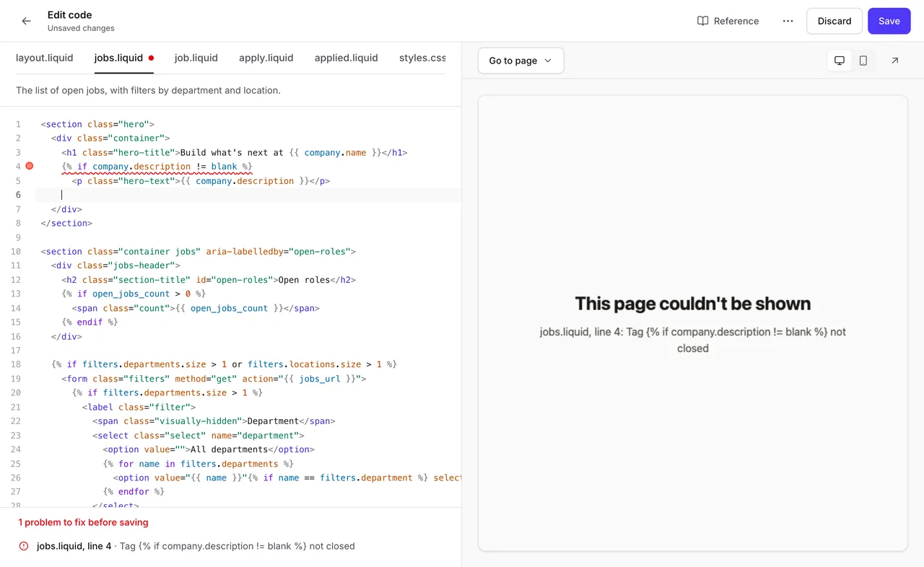Click the select name="department" line
This screenshot has height=567, width=924.
tap(199, 436)
